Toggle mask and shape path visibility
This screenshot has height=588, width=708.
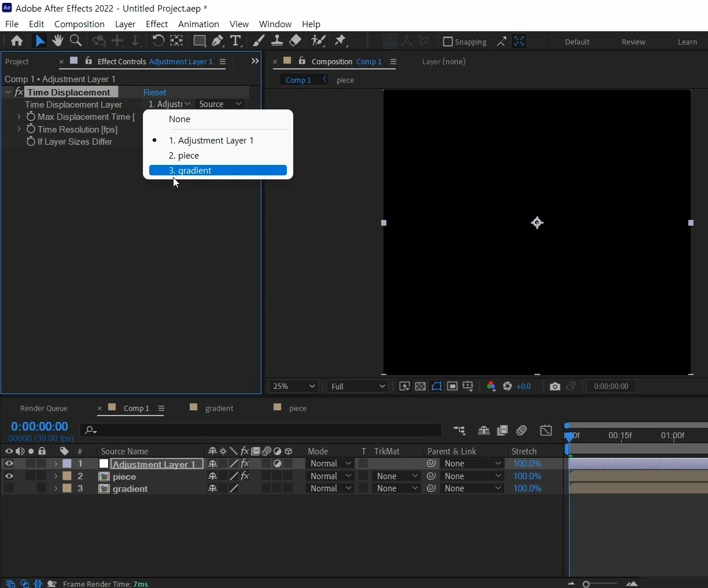click(436, 387)
